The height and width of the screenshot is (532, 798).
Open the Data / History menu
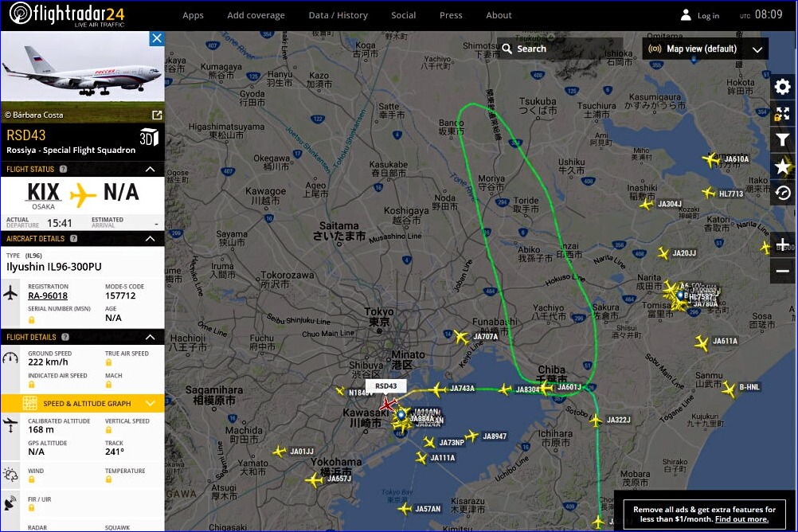tap(338, 15)
